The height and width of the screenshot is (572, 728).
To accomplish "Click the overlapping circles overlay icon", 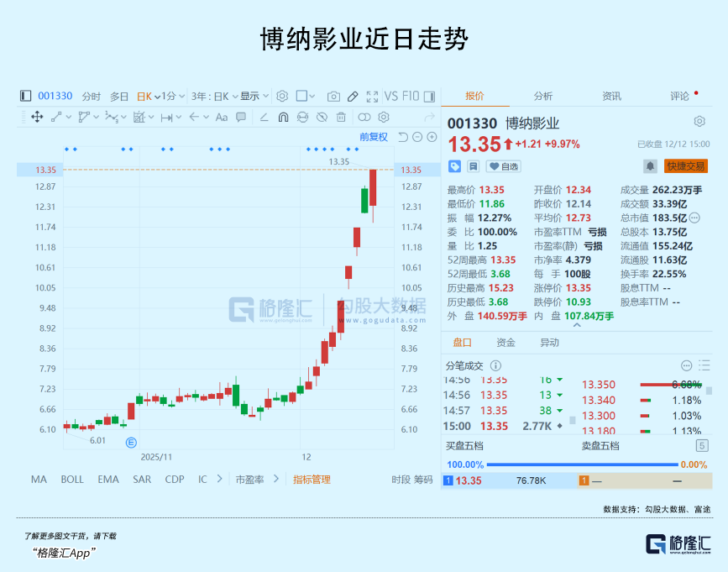I will (364, 117).
